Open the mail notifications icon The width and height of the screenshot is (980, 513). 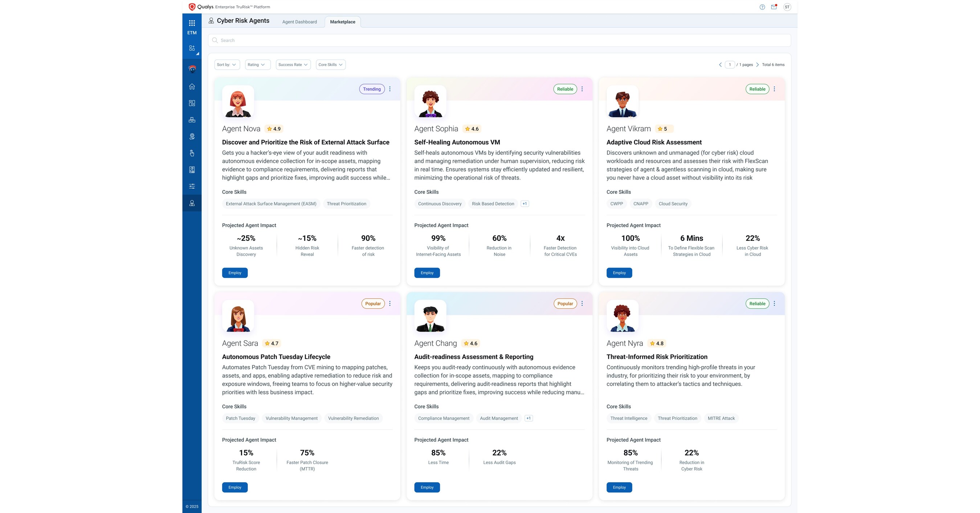click(774, 7)
